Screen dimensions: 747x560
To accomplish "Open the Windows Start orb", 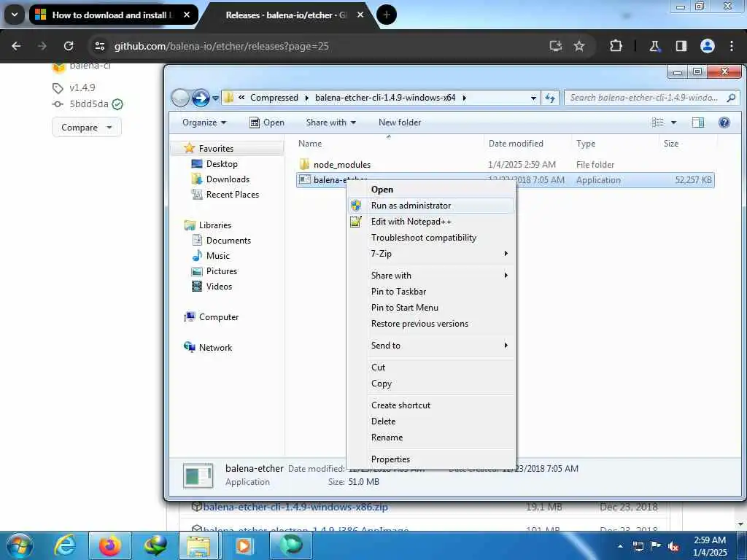I will (x=19, y=545).
